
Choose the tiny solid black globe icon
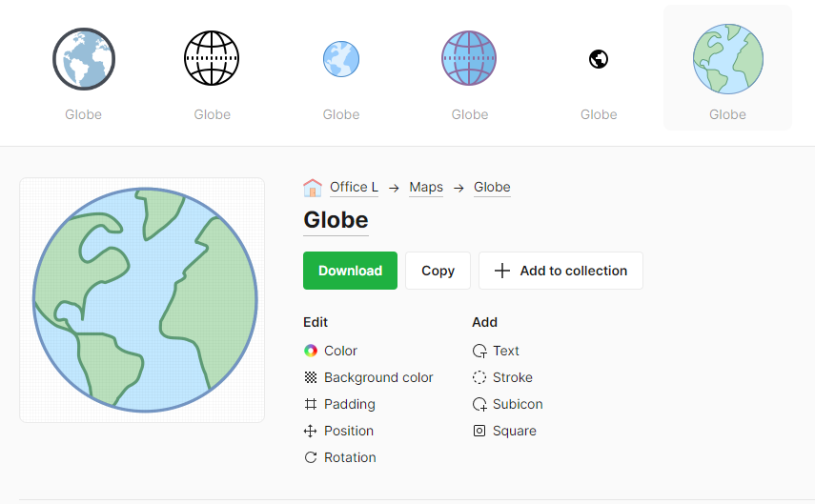pyautogui.click(x=599, y=59)
